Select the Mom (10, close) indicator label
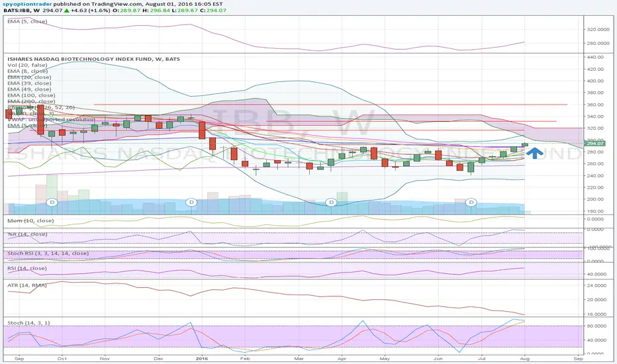617x364 pixels. click(30, 221)
